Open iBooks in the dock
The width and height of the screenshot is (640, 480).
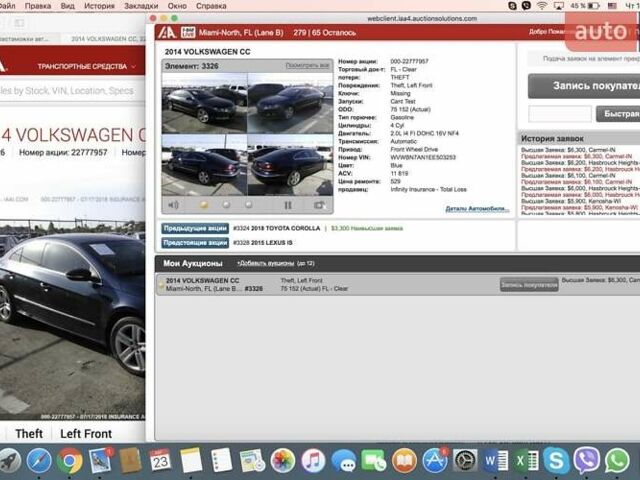[x=404, y=460]
